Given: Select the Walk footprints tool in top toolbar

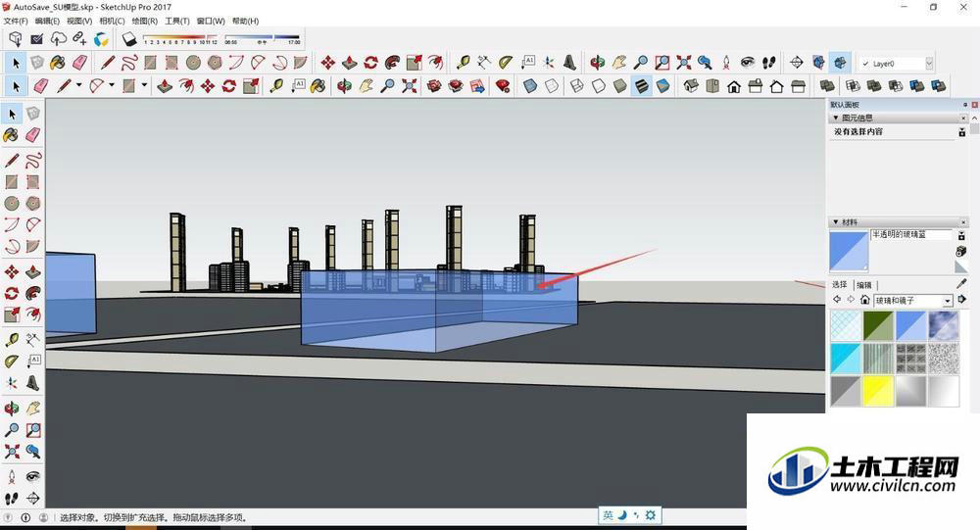Looking at the screenshot, I should [x=768, y=63].
